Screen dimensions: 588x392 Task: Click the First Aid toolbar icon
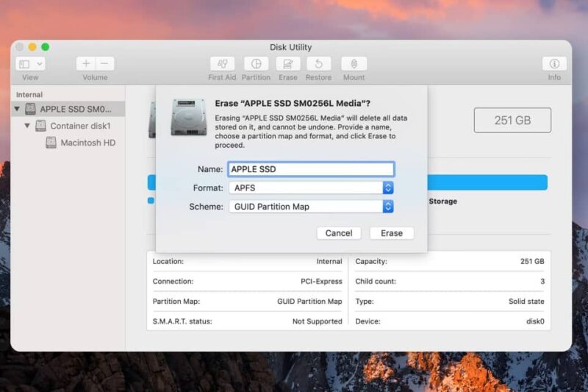222,64
